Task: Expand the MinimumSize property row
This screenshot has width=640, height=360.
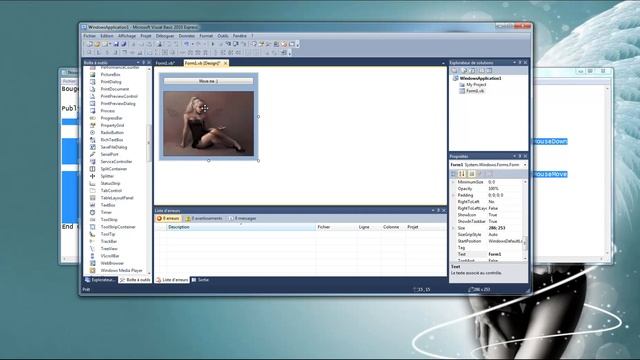Action: click(453, 182)
